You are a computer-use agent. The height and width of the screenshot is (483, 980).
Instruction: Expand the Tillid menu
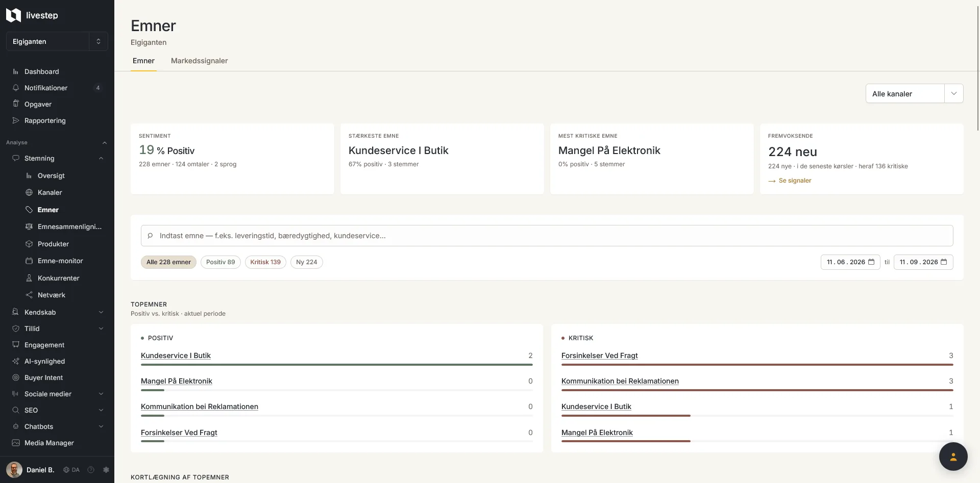(101, 328)
